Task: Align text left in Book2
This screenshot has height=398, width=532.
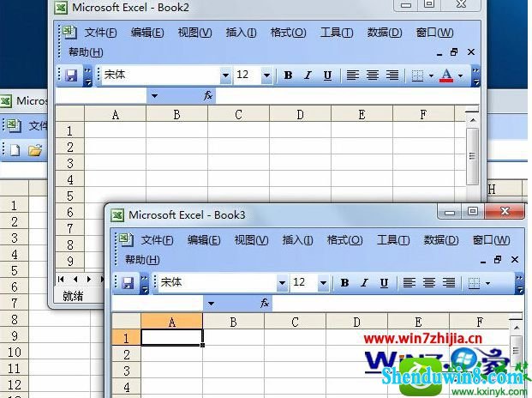Action: (x=352, y=75)
